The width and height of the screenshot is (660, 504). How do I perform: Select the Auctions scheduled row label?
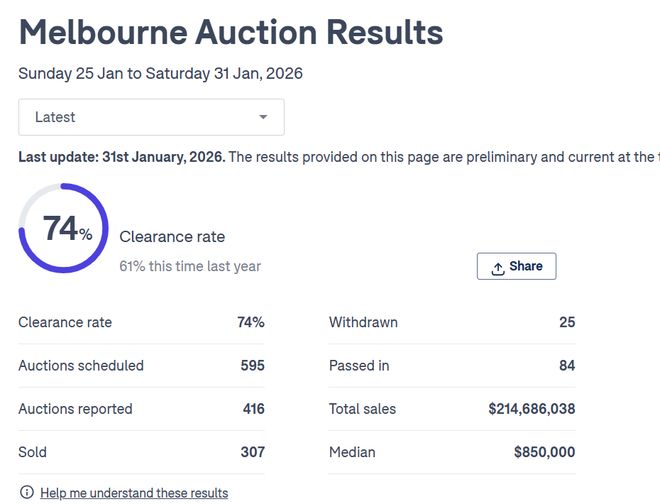coord(81,366)
